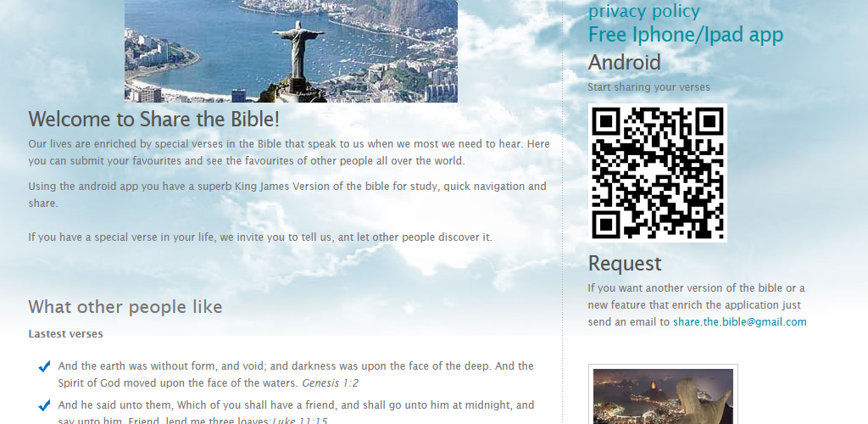Screen dimensions: 868x424
Task: Click the share.the.bible@gmail.com email link
Action: tap(739, 321)
